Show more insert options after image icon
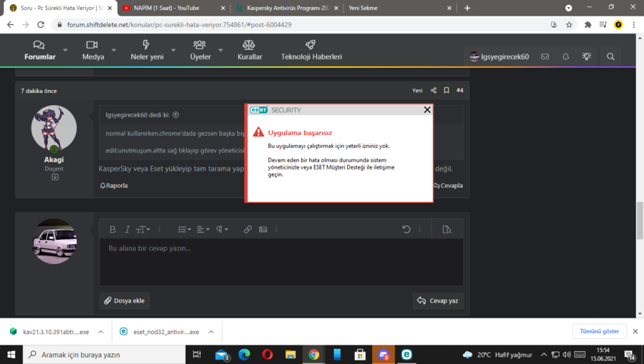Image resolution: width=644 pixels, height=364 pixels. click(x=276, y=230)
